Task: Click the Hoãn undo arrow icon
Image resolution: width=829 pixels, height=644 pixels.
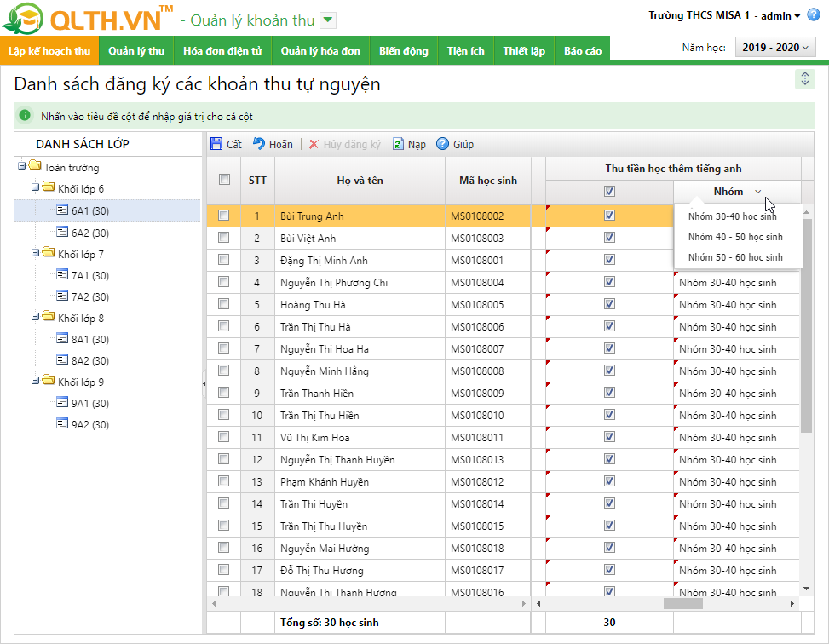Action: 259,145
